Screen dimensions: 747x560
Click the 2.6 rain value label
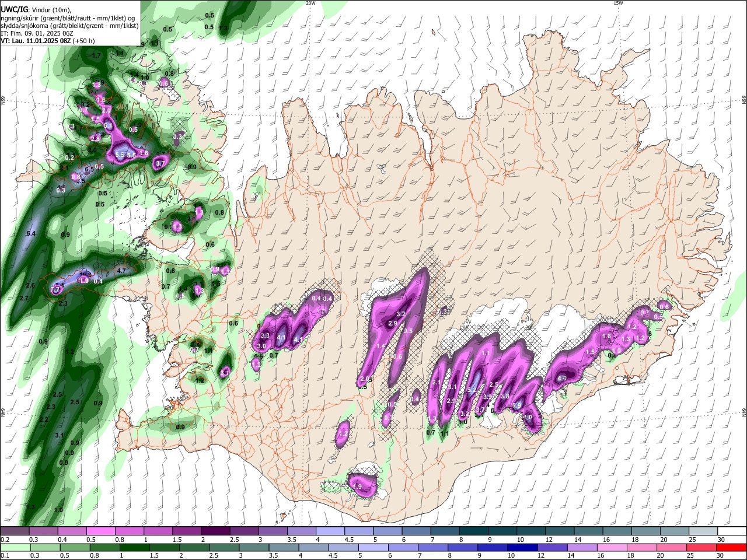pos(31,285)
